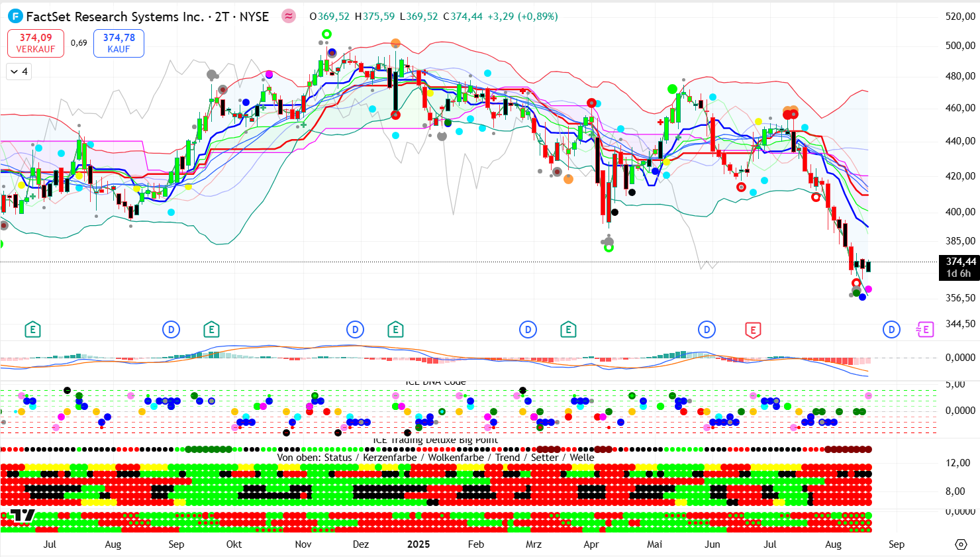980x557 pixels.
Task: Open the dividend D marker above Jun
Action: click(x=707, y=330)
